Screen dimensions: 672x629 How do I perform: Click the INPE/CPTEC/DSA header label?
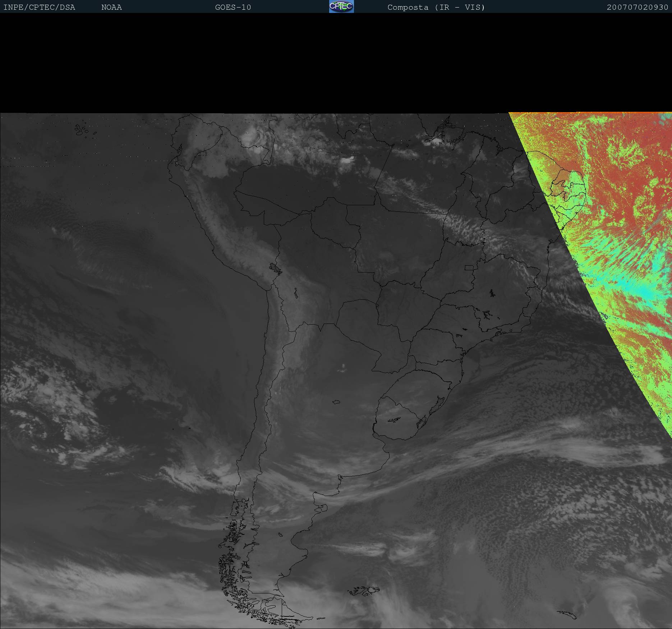pos(39,8)
